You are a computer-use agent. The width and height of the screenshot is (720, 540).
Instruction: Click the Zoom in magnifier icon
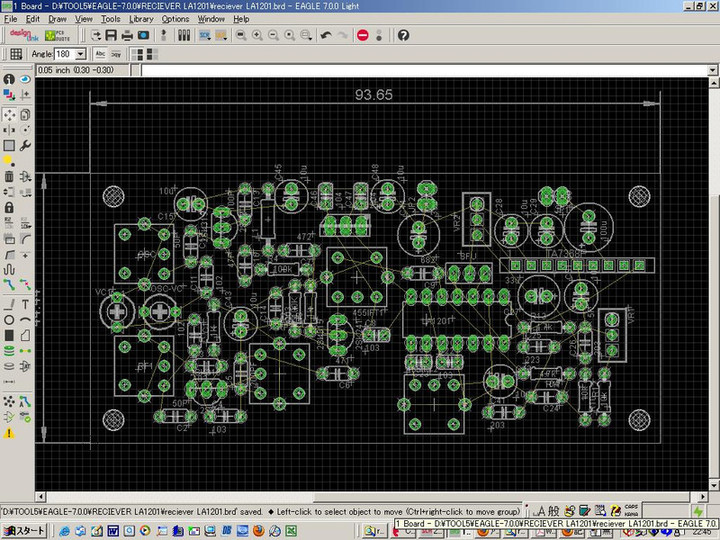[x=257, y=35]
